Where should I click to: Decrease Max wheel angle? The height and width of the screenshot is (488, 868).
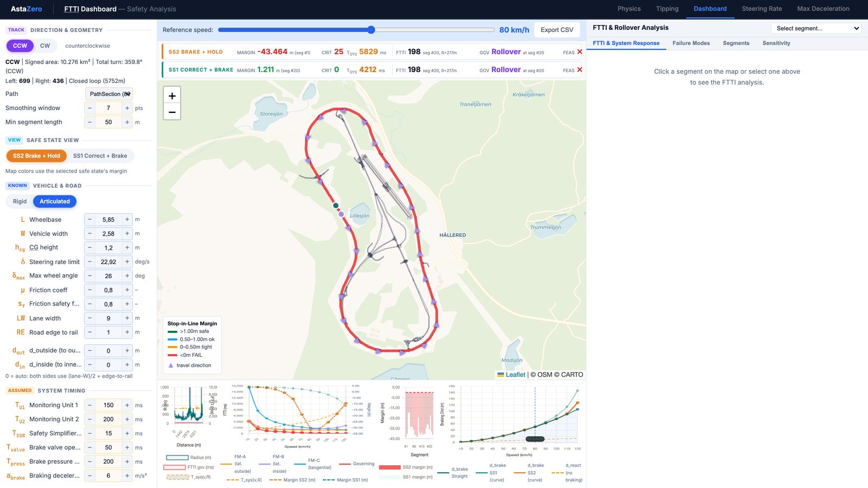[90, 276]
